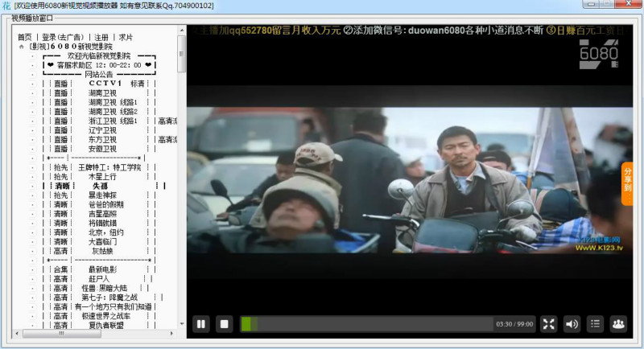644x349 pixels.
Task: Open the playlist icon in player bar
Action: pos(595,324)
